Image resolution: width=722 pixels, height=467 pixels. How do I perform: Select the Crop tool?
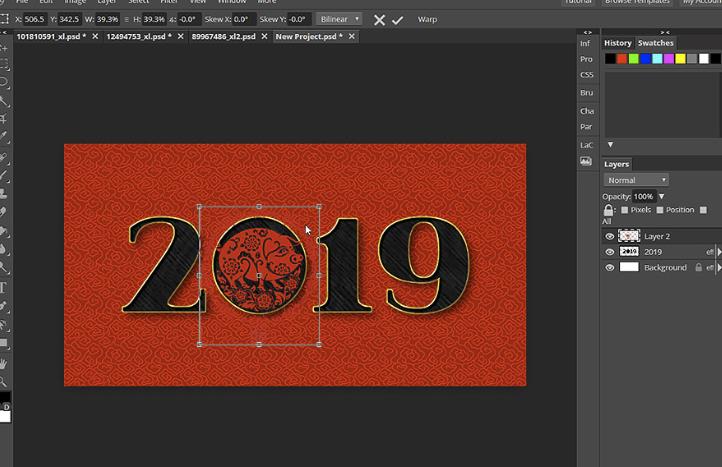tap(4, 119)
